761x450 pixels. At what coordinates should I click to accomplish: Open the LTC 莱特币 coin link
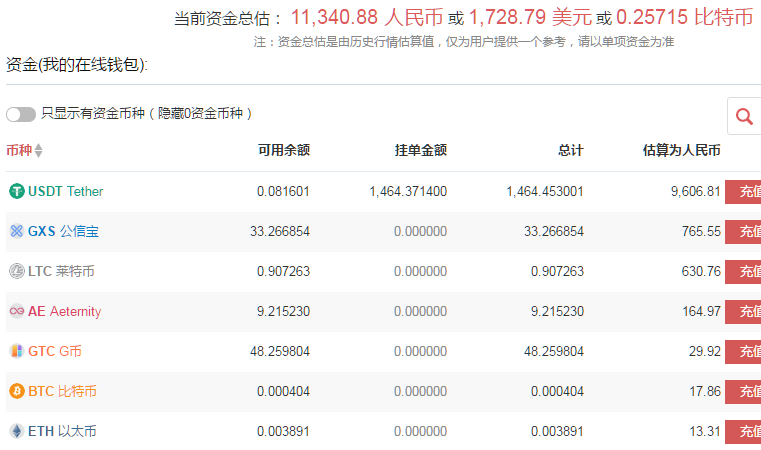pos(61,271)
